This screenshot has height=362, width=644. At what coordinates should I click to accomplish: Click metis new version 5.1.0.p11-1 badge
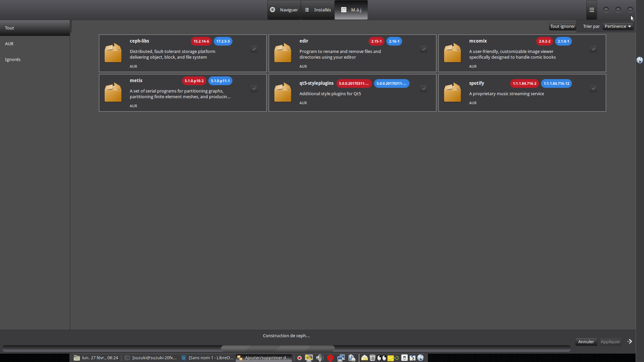click(x=220, y=81)
